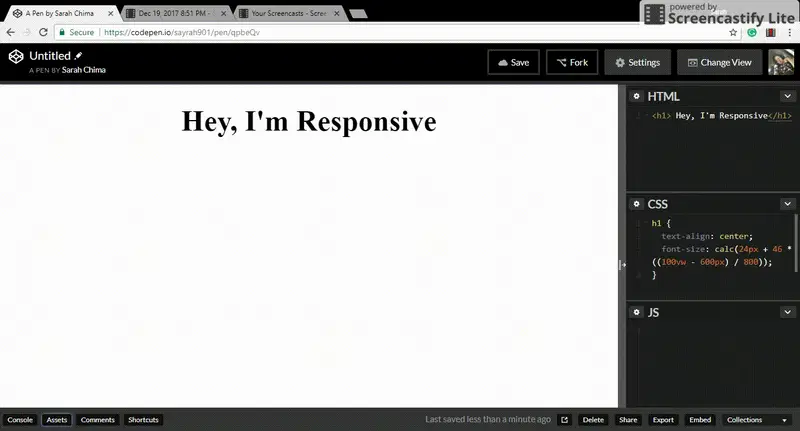Open the Collections dropdown
Image resolution: width=800 pixels, height=431 pixels.
[757, 420]
